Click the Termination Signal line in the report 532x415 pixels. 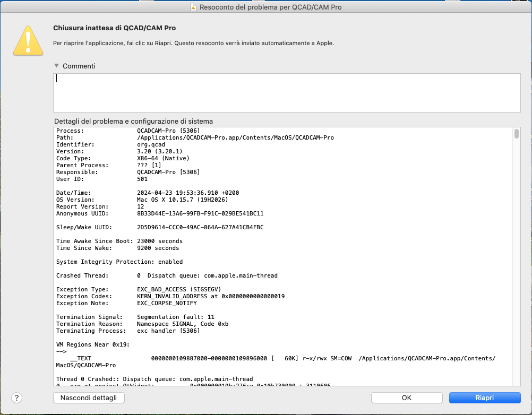(x=135, y=317)
